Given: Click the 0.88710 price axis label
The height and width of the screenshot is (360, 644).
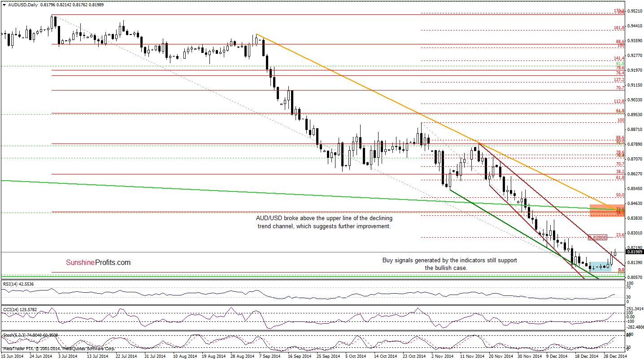Looking at the screenshot, I should click(x=635, y=130).
